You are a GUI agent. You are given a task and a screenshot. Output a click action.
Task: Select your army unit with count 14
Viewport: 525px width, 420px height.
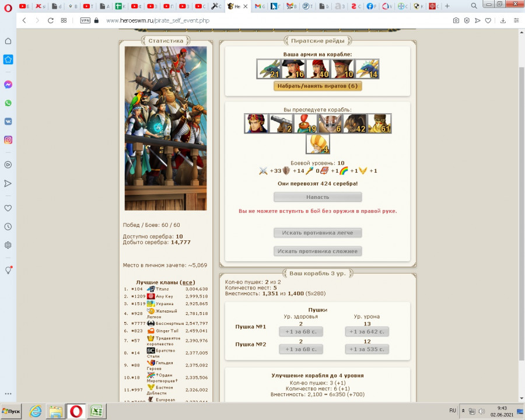[x=367, y=69]
